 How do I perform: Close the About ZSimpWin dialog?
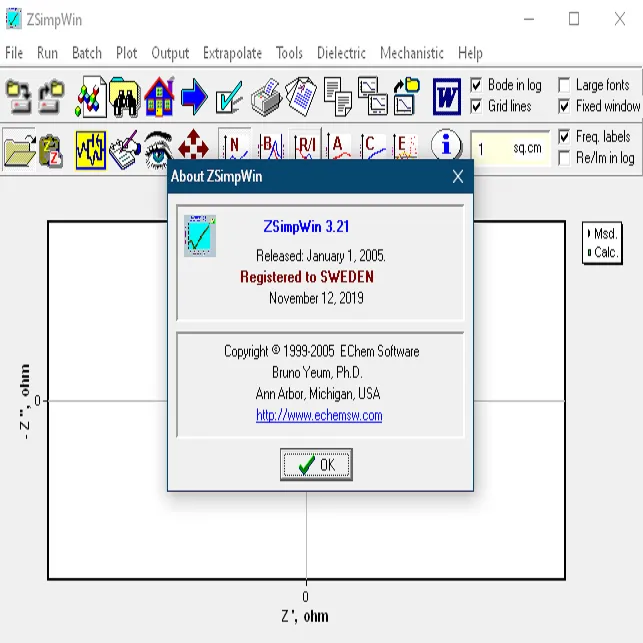tap(458, 177)
